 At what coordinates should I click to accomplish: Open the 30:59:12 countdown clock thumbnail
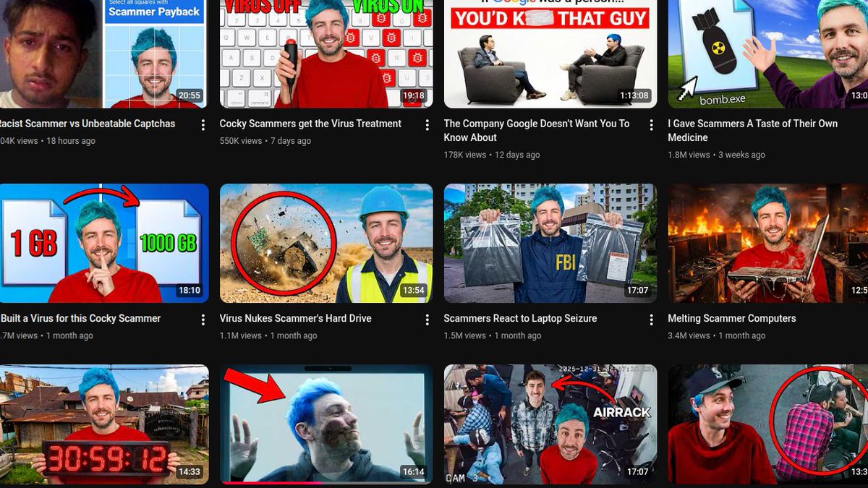pos(104,424)
